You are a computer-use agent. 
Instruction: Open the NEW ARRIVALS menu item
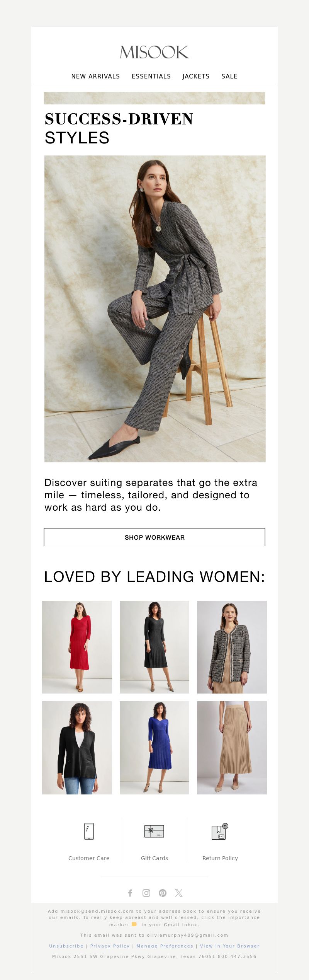[x=95, y=76]
